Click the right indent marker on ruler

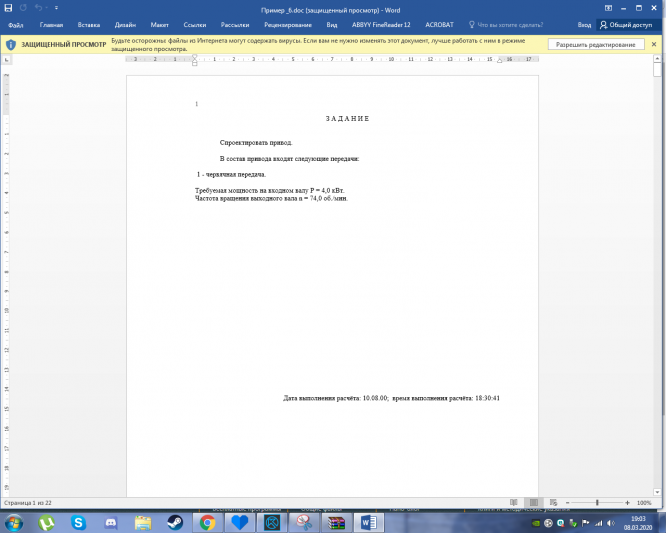pos(500,61)
